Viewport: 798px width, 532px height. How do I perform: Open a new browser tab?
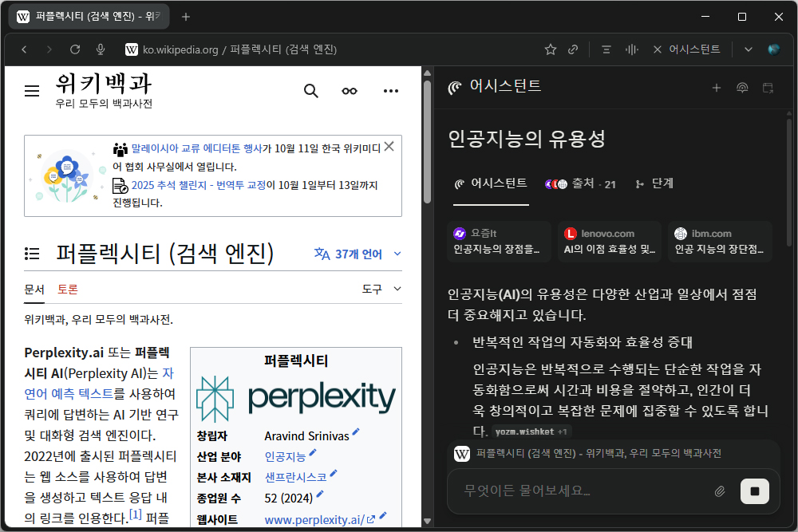click(x=186, y=17)
